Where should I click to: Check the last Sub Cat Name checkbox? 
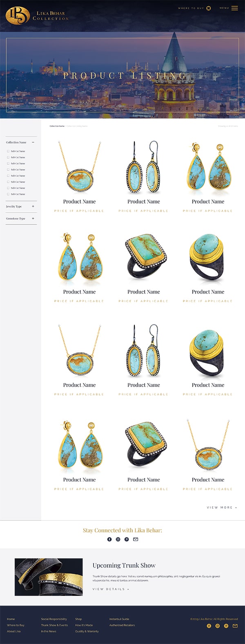click(8, 194)
